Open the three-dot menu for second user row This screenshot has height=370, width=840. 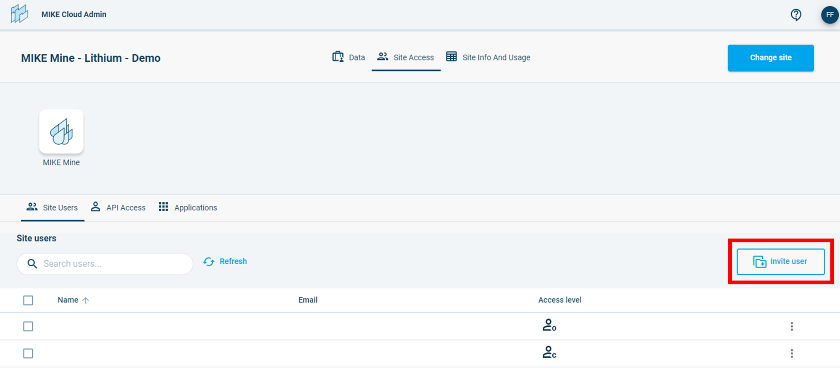792,353
